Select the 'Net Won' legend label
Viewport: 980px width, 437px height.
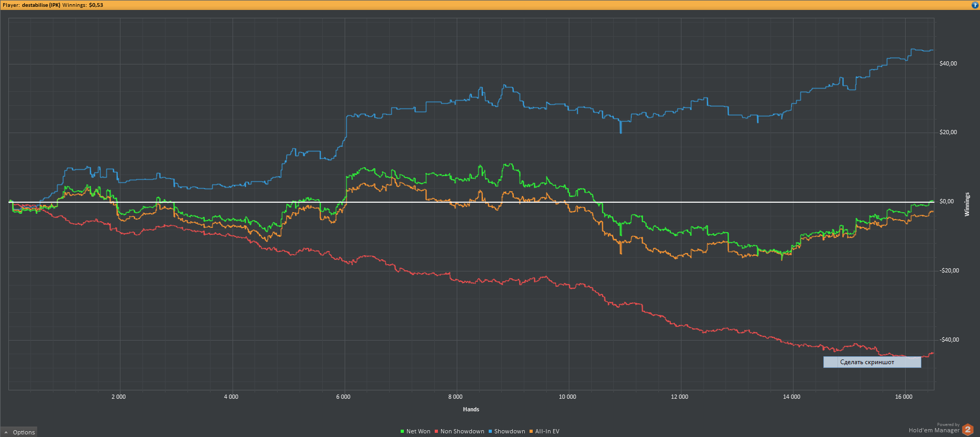pyautogui.click(x=418, y=431)
